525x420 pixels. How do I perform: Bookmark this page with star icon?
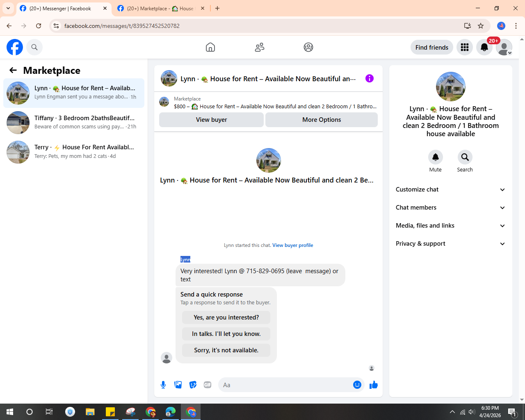pos(481,26)
